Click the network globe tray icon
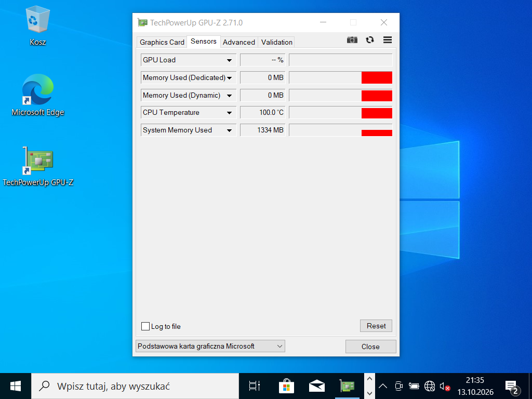 [x=430, y=386]
